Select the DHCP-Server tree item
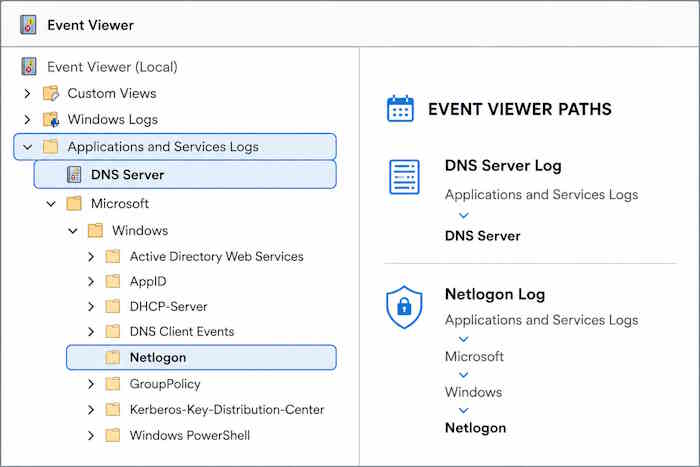 click(168, 306)
